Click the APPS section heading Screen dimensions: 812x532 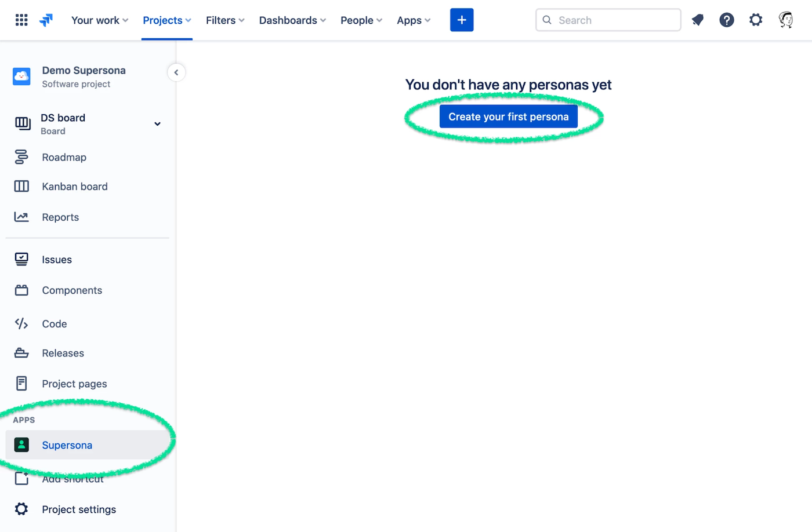click(24, 420)
